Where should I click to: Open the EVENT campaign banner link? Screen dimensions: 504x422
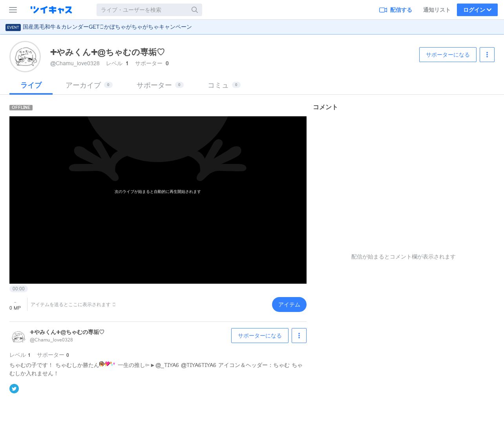(x=107, y=27)
